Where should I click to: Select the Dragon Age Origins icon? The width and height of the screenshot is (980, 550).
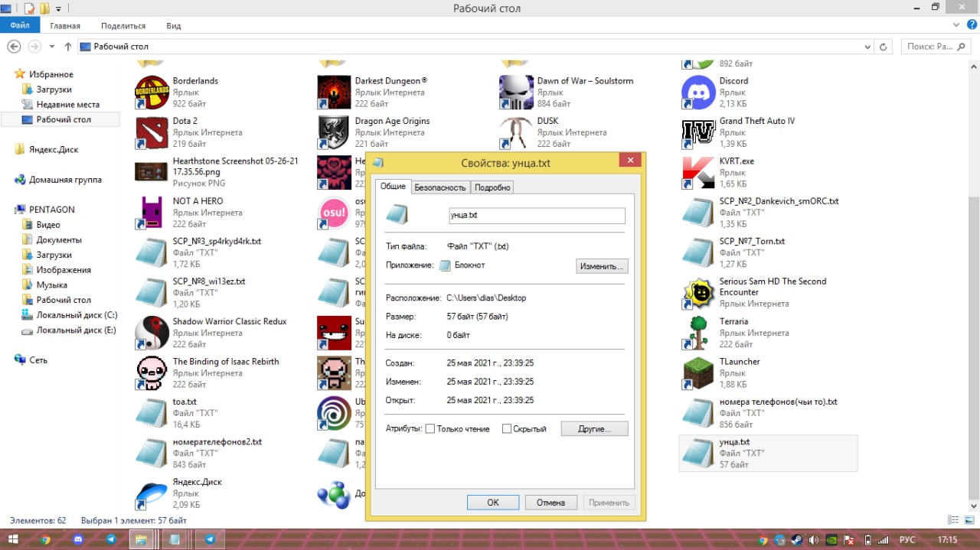[x=334, y=133]
